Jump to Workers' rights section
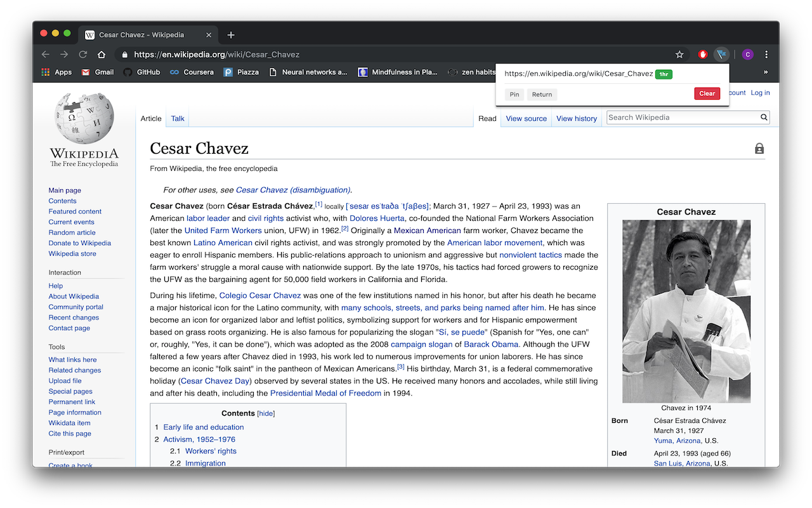Viewport: 812px width, 508px height. 211,451
